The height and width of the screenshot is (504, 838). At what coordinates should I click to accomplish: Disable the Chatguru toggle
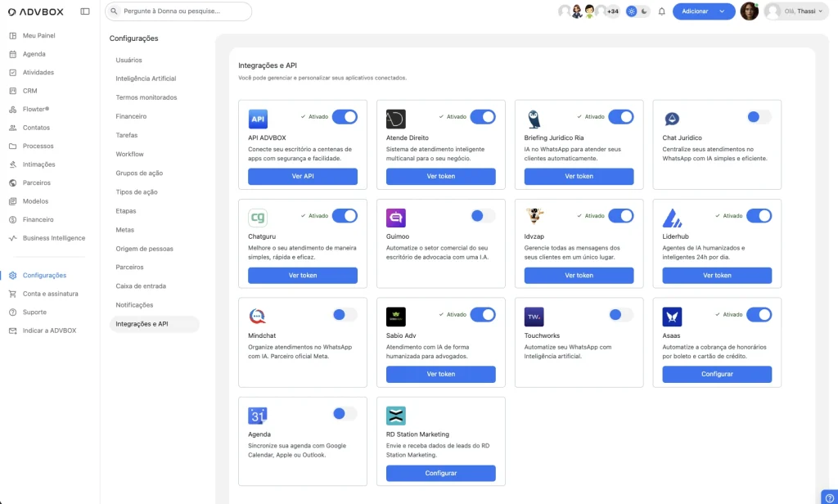click(345, 215)
